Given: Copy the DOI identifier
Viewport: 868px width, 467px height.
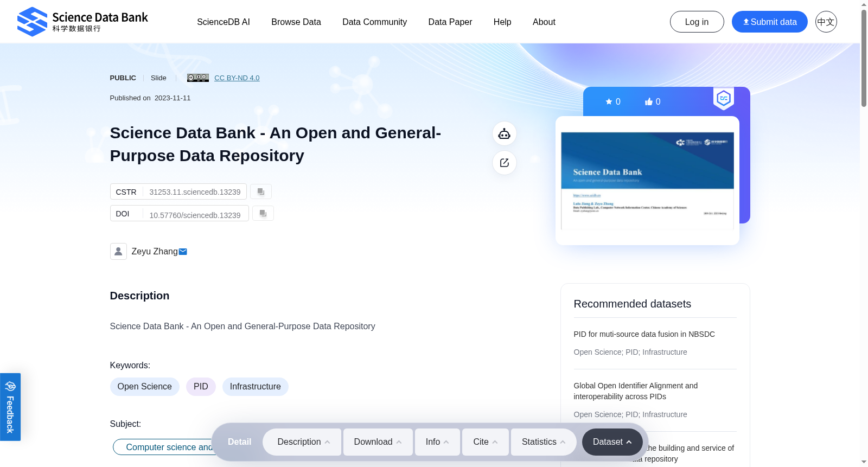Looking at the screenshot, I should click(263, 213).
